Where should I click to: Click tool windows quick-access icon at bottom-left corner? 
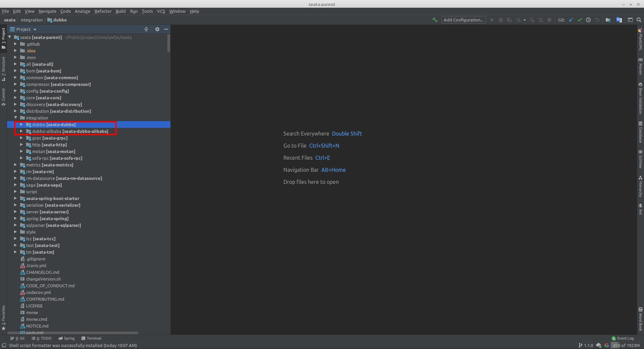pos(4,345)
